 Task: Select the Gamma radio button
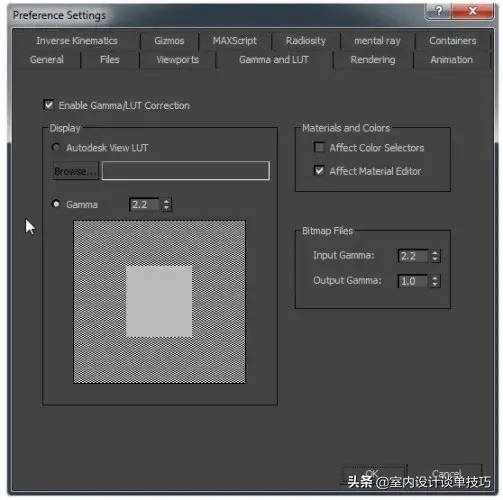(56, 204)
